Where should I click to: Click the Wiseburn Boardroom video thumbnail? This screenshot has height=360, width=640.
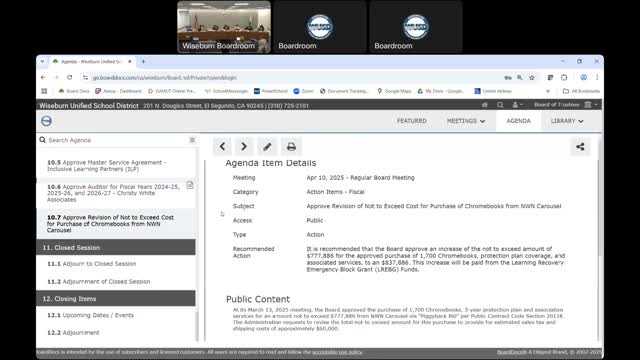[x=224, y=27]
